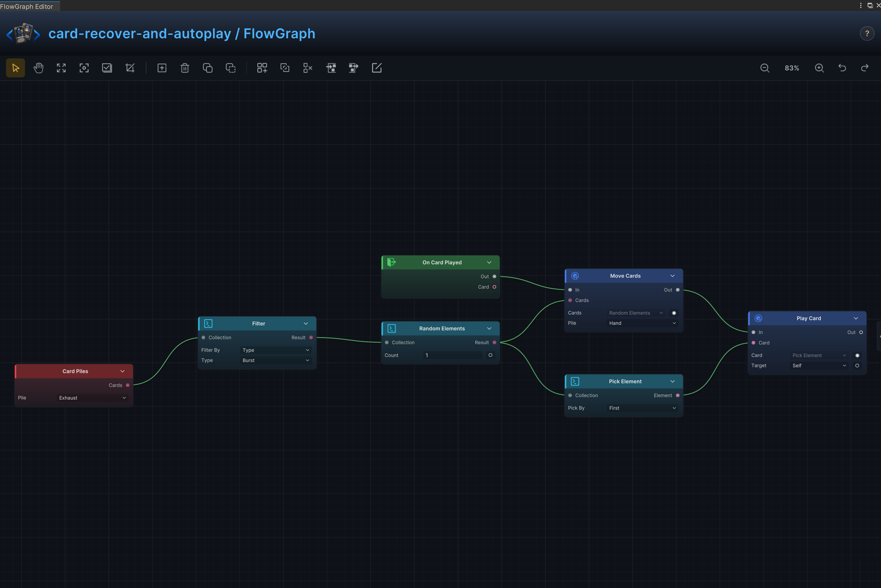Click the focus selection frame icon
This screenshot has width=881, height=588.
[x=84, y=68]
